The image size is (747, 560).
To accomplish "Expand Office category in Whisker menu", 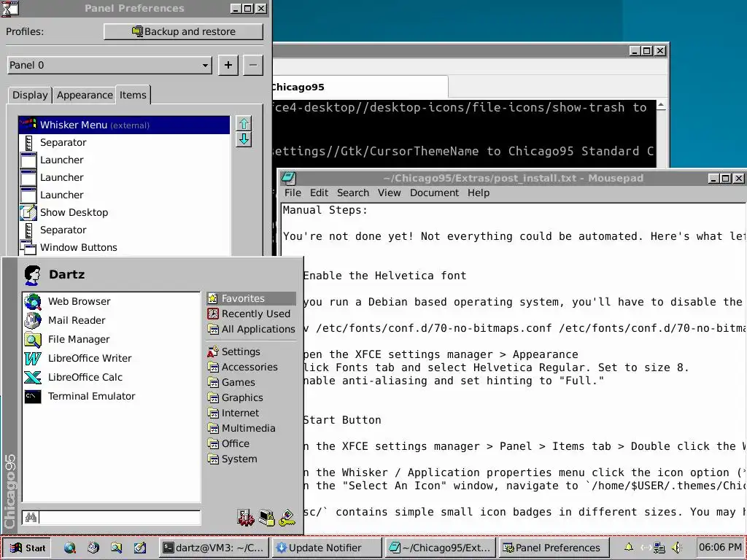I will coord(251,443).
